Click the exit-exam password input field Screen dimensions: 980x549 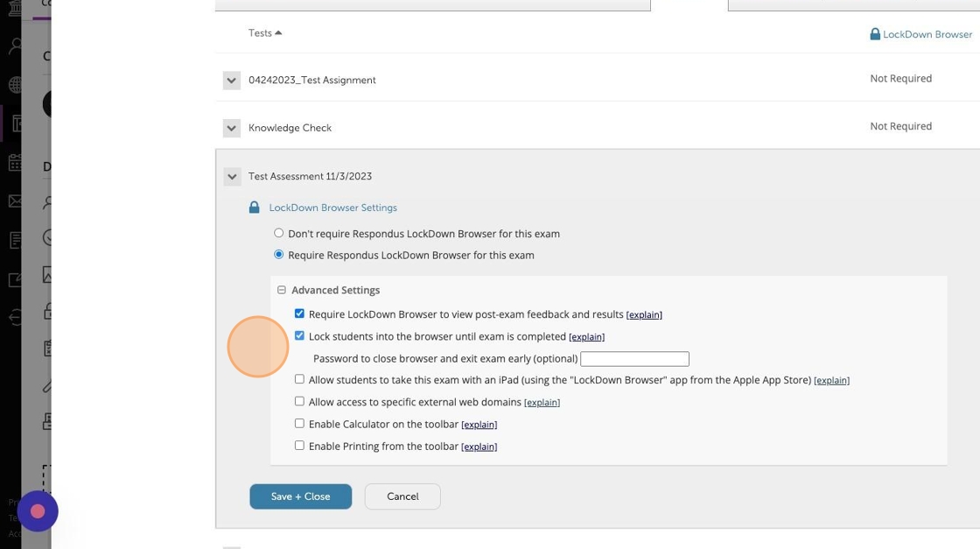pos(634,359)
